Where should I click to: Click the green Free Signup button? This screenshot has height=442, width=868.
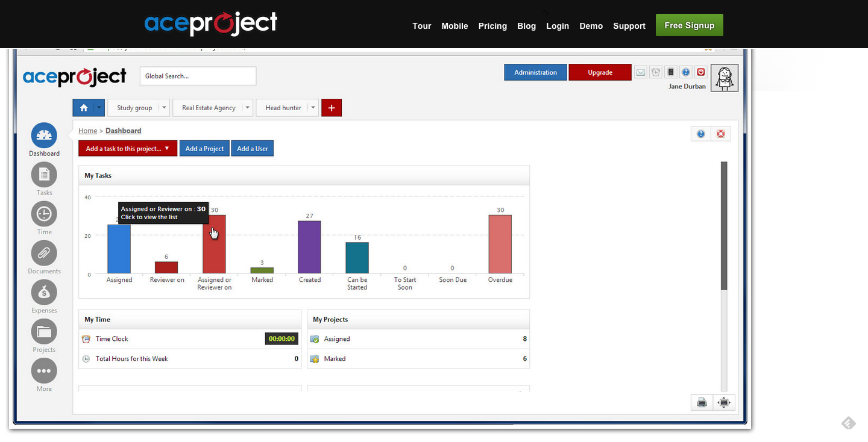pos(690,25)
